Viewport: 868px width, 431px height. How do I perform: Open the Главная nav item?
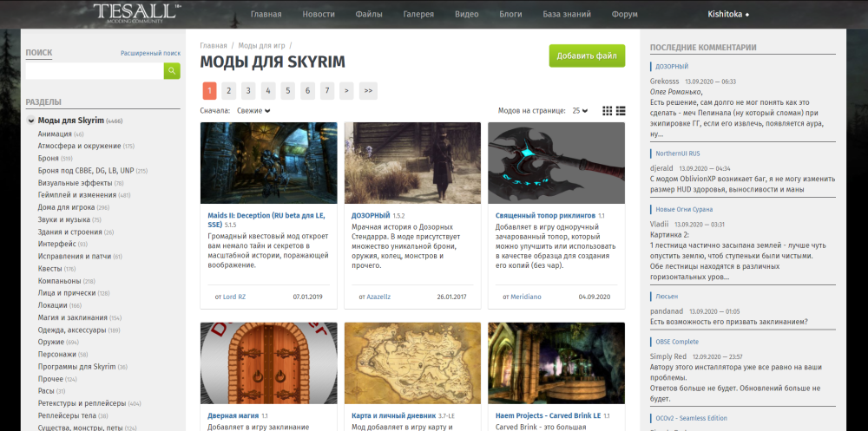(266, 15)
